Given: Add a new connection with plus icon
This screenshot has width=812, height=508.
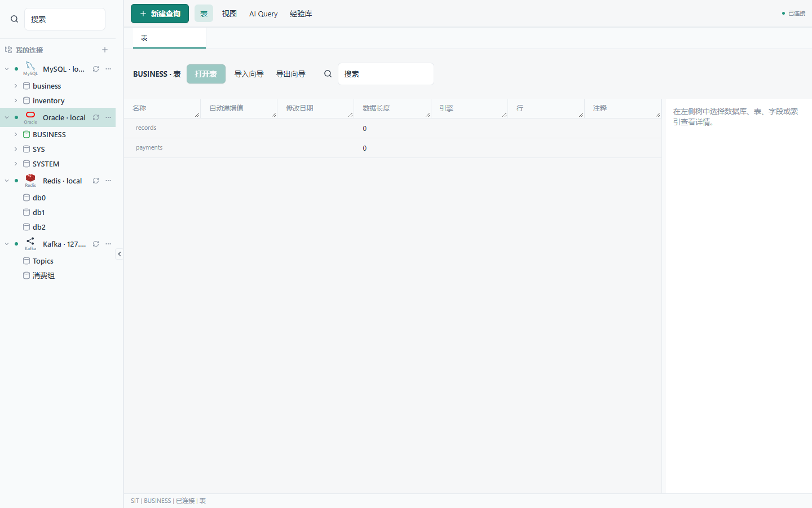Looking at the screenshot, I should coord(105,50).
